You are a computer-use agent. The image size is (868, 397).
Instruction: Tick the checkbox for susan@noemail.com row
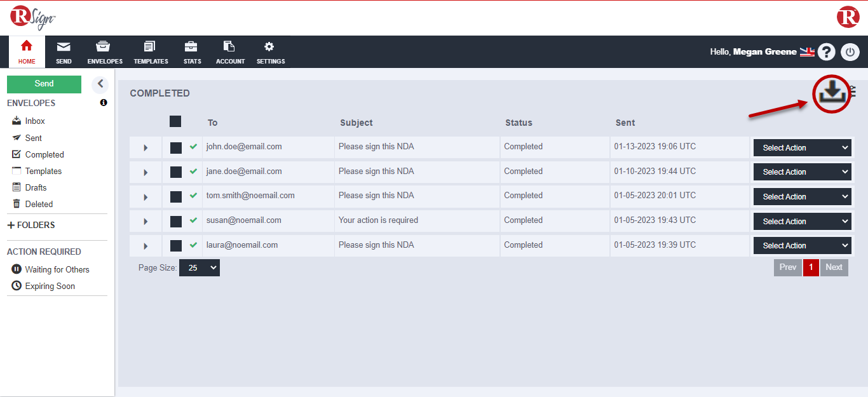pyautogui.click(x=176, y=221)
